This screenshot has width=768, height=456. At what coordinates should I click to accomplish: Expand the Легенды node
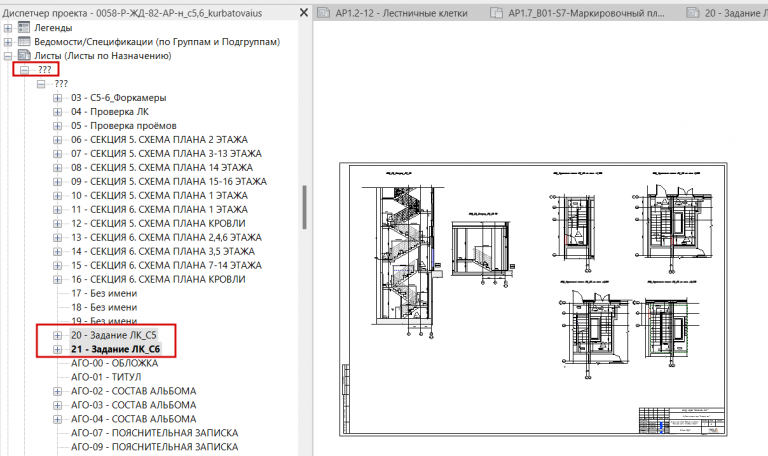click(8, 28)
